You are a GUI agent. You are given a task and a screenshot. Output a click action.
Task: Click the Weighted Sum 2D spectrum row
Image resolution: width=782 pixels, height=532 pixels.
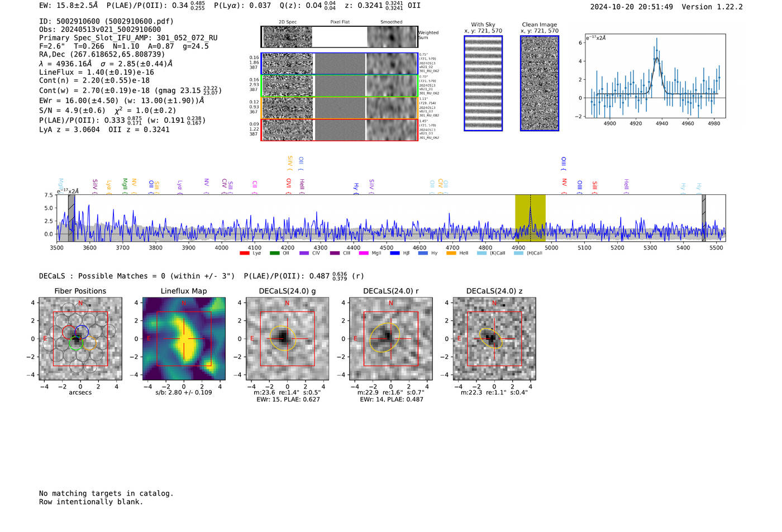tap(339, 37)
